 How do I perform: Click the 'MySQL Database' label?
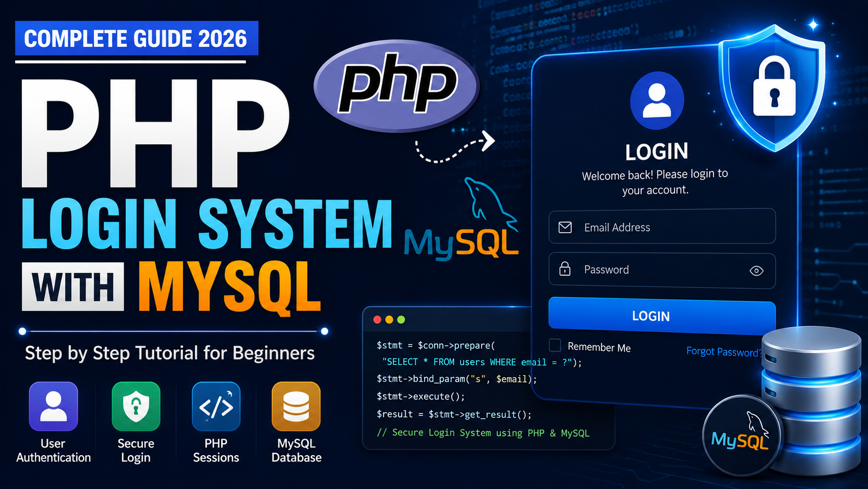[x=296, y=451]
